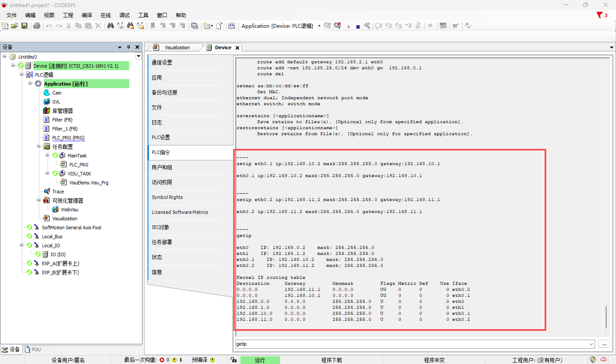Open the 通信设置 device page
Viewport: 616px width, 364px height.
tap(162, 62)
